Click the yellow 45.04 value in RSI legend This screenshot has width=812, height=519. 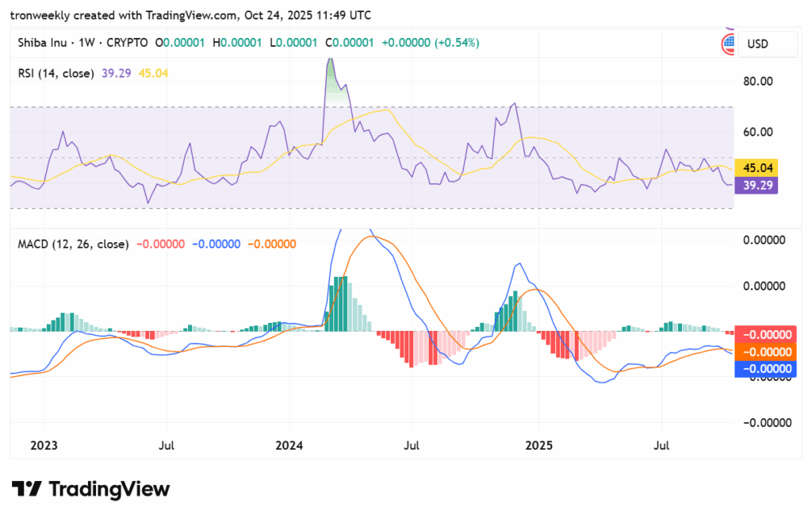pos(153,73)
